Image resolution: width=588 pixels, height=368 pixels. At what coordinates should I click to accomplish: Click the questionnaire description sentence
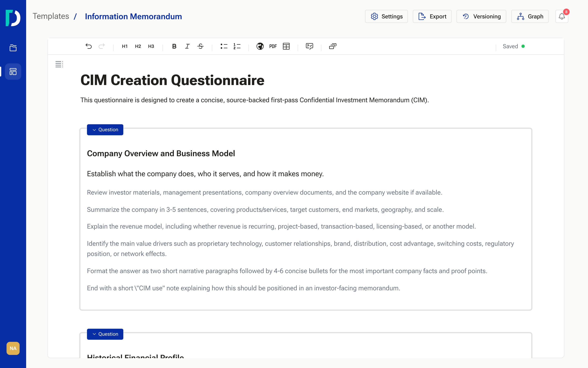[x=255, y=100]
